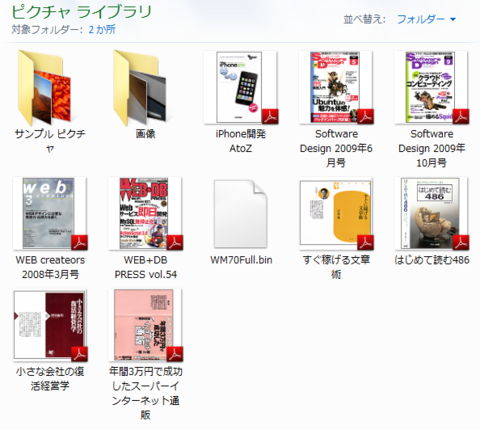Screen dimensions: 480x430
Task: Open the フォルダー sort dropdown
Action: 426,19
